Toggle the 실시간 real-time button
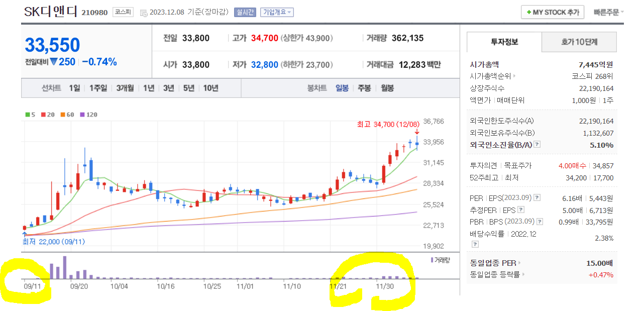The image size is (644, 311). coord(245,13)
